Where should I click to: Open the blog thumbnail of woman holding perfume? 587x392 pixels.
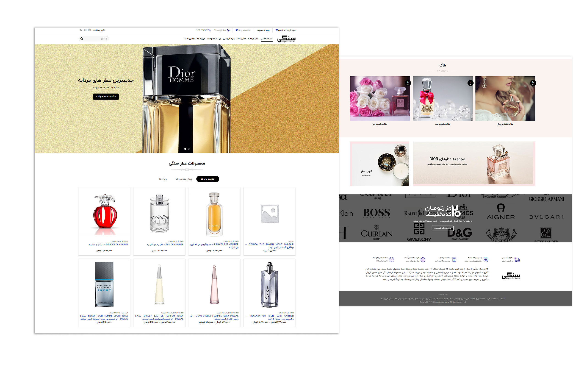(x=505, y=99)
